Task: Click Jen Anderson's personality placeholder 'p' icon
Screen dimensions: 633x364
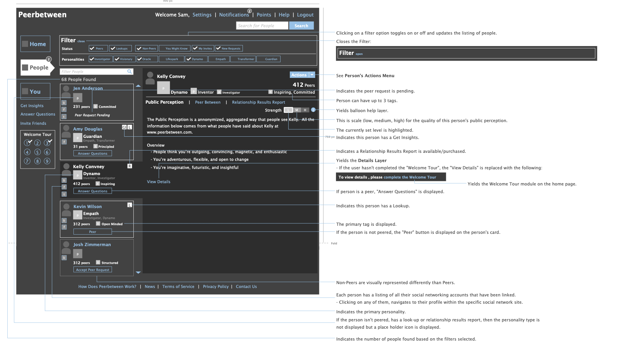Action: click(x=78, y=98)
